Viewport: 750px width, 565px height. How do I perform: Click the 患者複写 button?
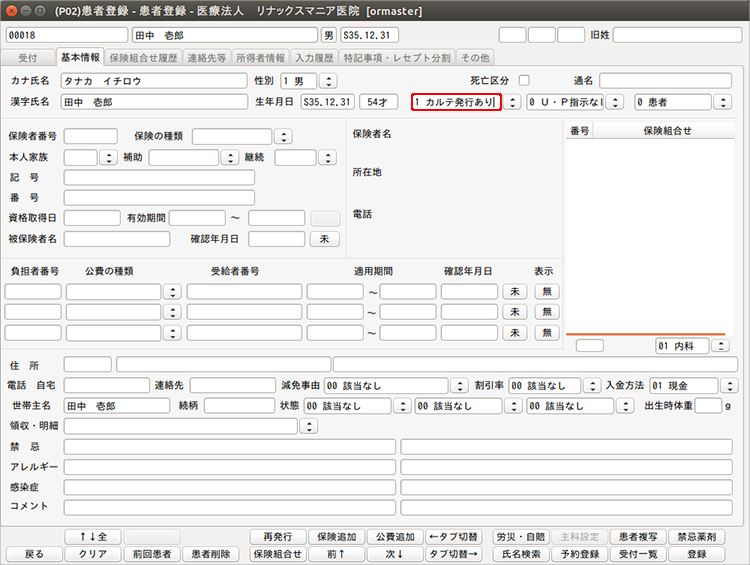tap(638, 537)
